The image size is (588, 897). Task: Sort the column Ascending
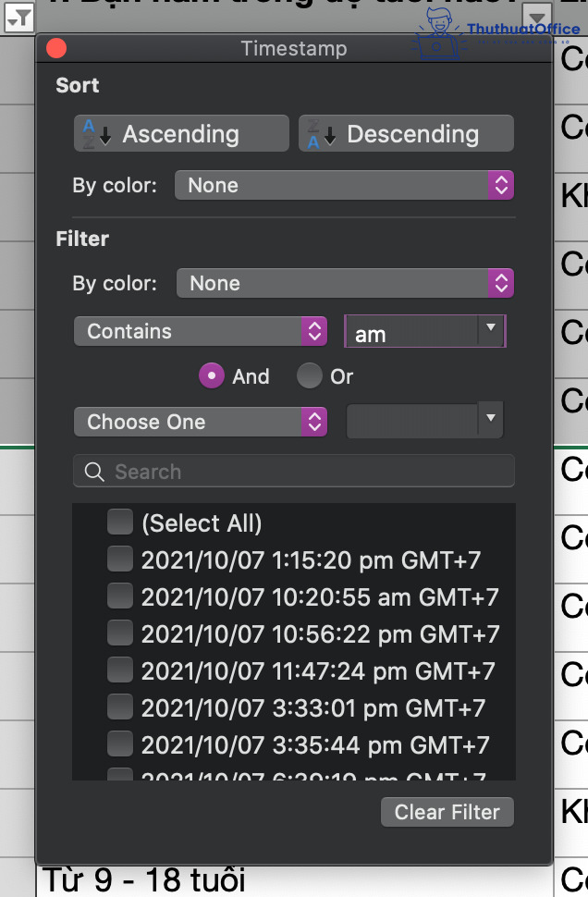point(181,134)
